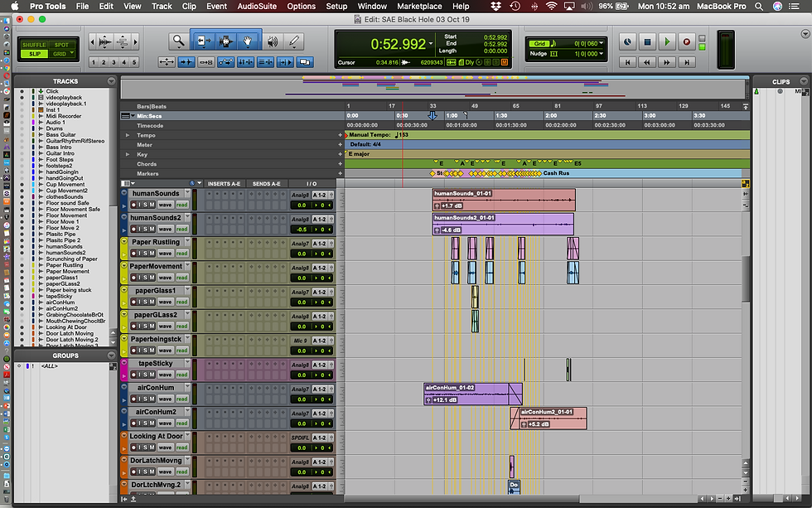
Task: Select the Grabber hand tool
Action: point(248,41)
